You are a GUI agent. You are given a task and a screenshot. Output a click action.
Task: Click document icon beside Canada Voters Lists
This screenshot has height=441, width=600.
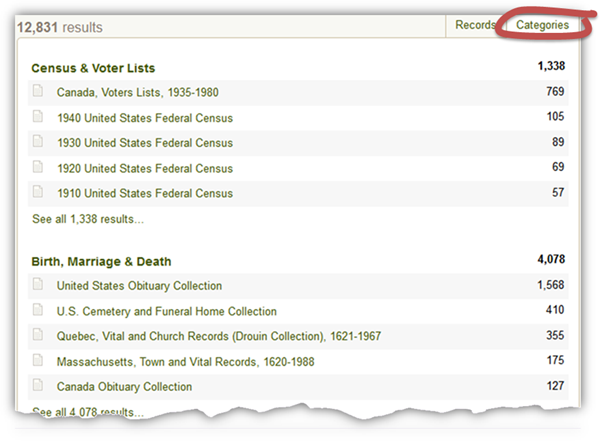tap(38, 92)
